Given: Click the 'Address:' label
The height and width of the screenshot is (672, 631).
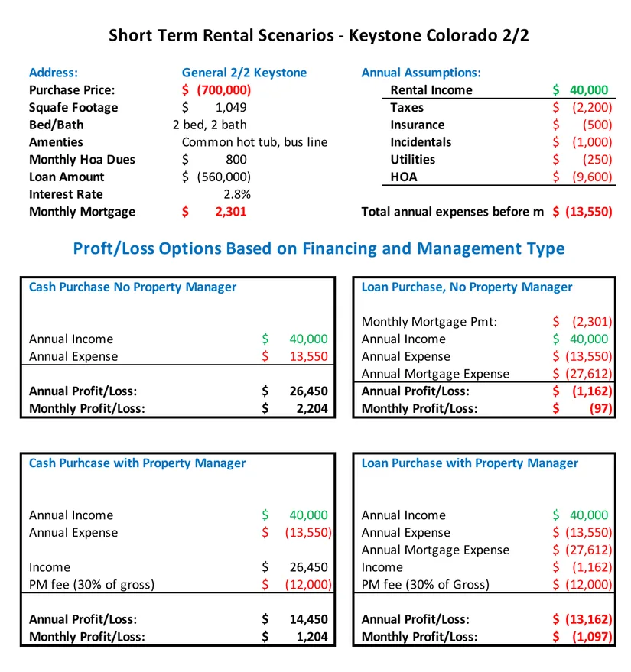Looking at the screenshot, I should (53, 73).
